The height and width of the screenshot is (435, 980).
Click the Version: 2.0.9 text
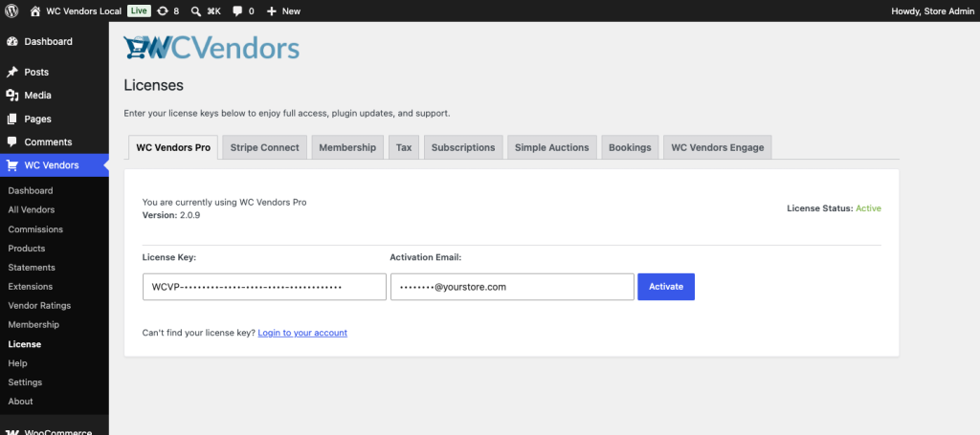coord(171,215)
